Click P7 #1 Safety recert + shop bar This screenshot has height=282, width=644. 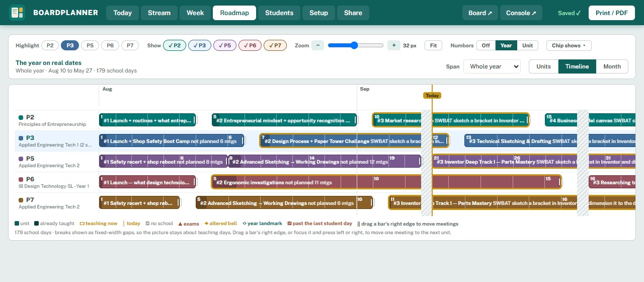(139, 203)
